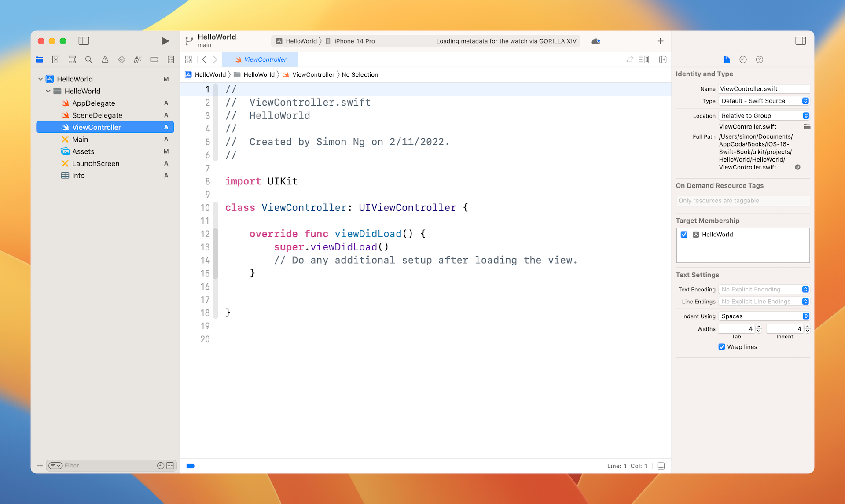The height and width of the screenshot is (504, 845).
Task: Open the Location dropdown set to Relative to Group
Action: 806,115
